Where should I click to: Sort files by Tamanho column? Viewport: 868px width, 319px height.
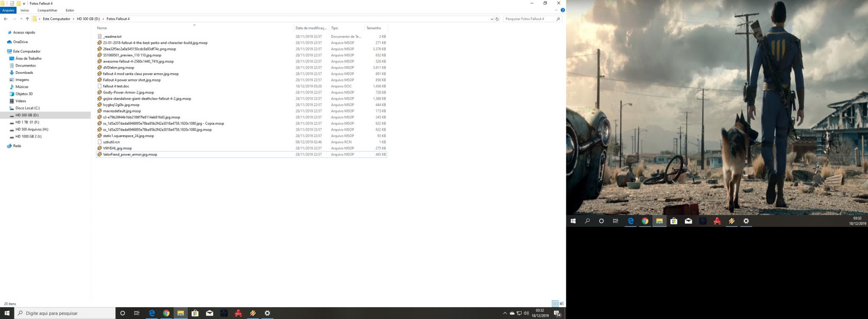click(x=376, y=28)
